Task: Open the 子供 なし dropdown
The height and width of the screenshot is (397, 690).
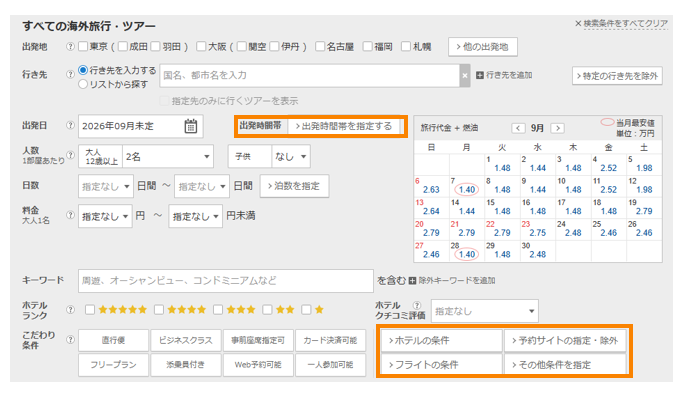Action: point(290,156)
